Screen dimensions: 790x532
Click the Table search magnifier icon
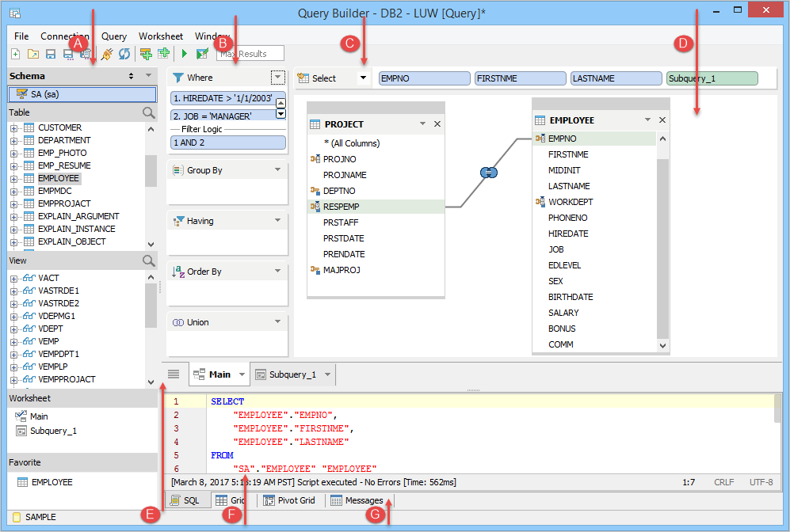coord(149,112)
